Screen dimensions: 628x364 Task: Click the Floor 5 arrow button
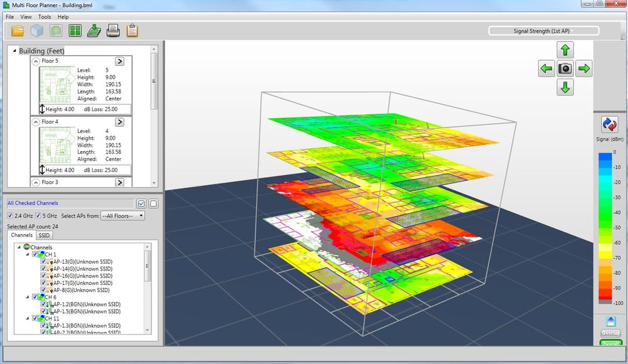[120, 61]
